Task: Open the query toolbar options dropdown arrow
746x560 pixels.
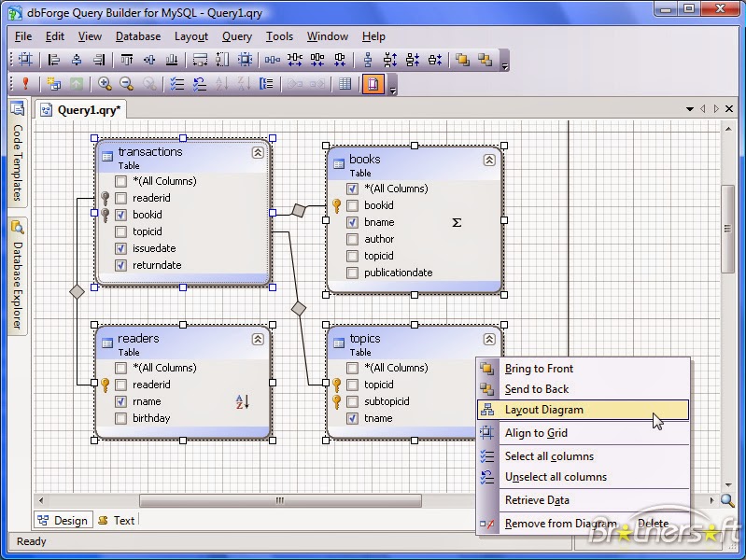Action: pos(392,91)
